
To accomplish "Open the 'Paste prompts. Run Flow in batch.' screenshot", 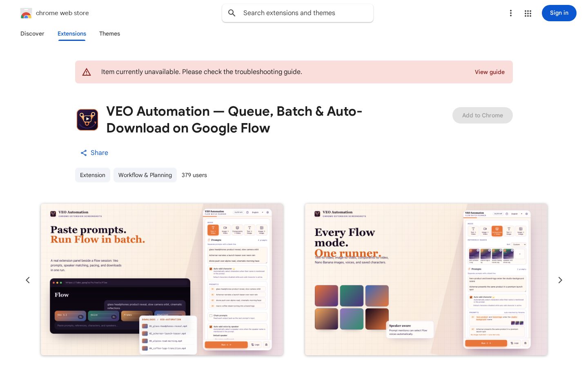I will coord(162,279).
